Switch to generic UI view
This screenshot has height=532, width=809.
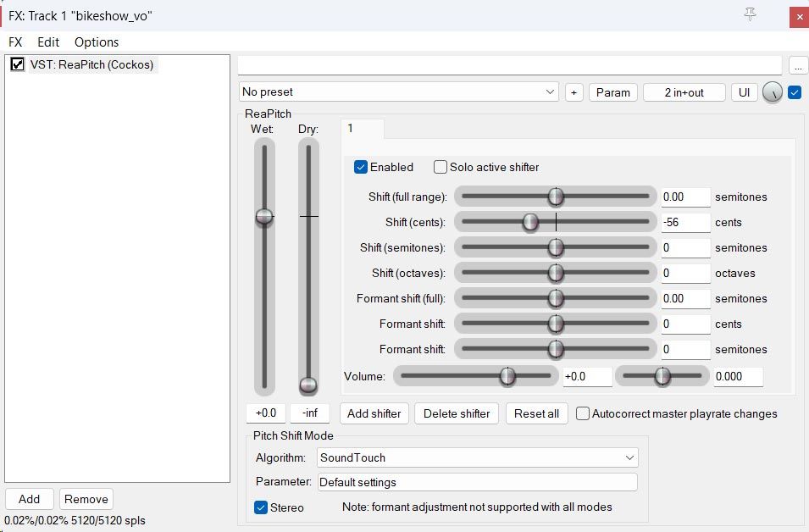(x=744, y=92)
